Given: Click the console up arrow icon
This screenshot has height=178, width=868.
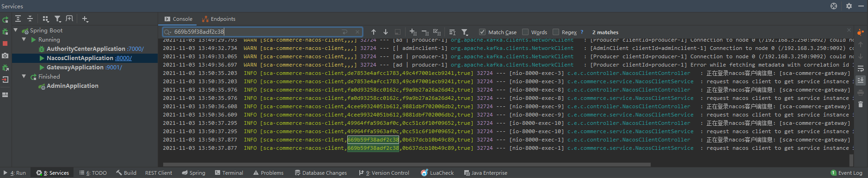Looking at the screenshot, I should click(x=861, y=44).
